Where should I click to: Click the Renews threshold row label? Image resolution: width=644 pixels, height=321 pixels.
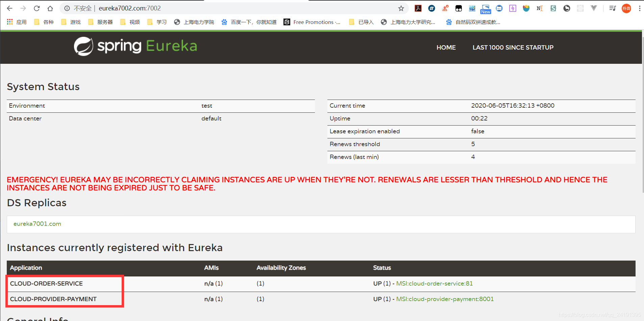(355, 144)
